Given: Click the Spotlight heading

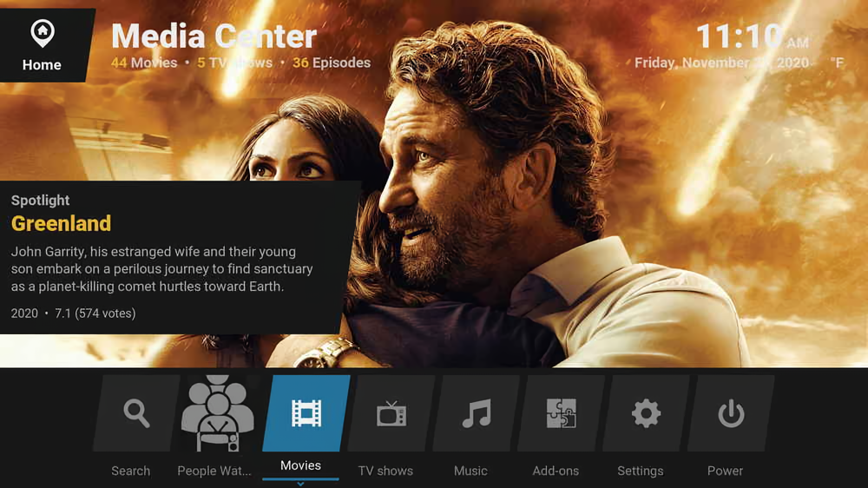Looking at the screenshot, I should click(41, 201).
